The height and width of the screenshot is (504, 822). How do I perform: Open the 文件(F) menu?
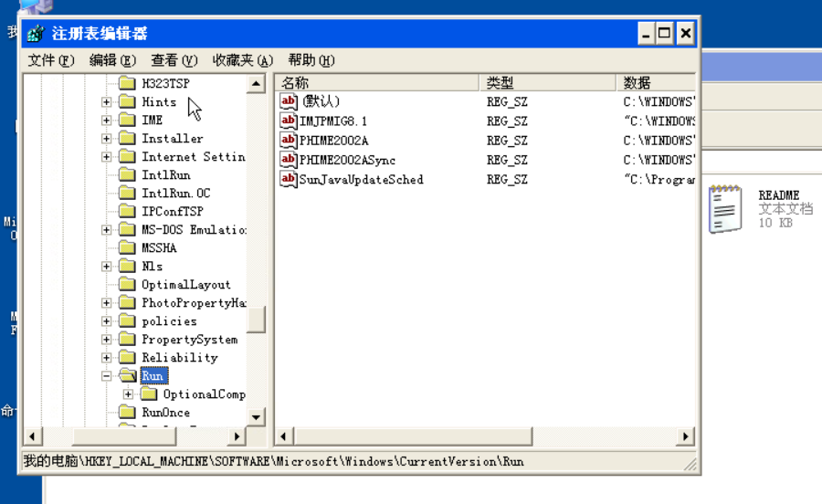pos(51,60)
